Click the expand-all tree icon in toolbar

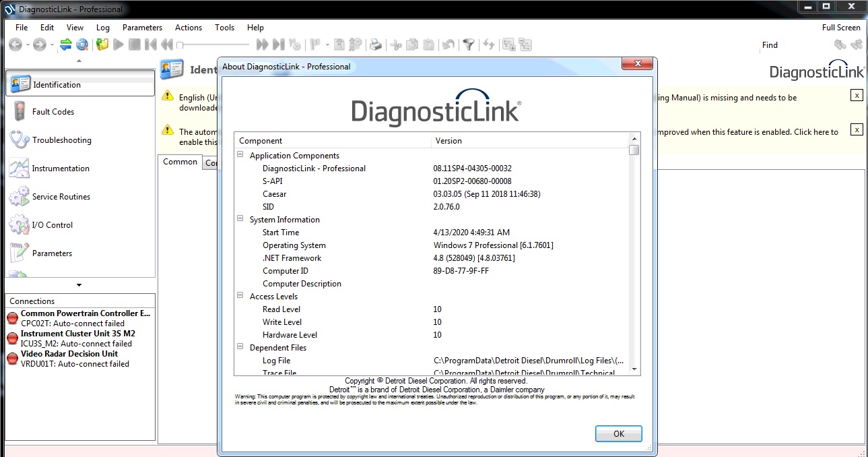click(509, 44)
